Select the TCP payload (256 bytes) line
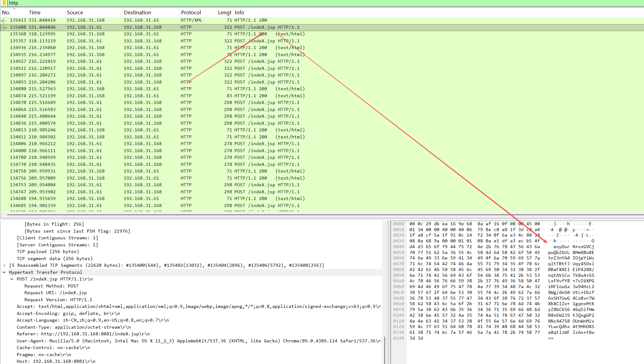 click(x=48, y=252)
